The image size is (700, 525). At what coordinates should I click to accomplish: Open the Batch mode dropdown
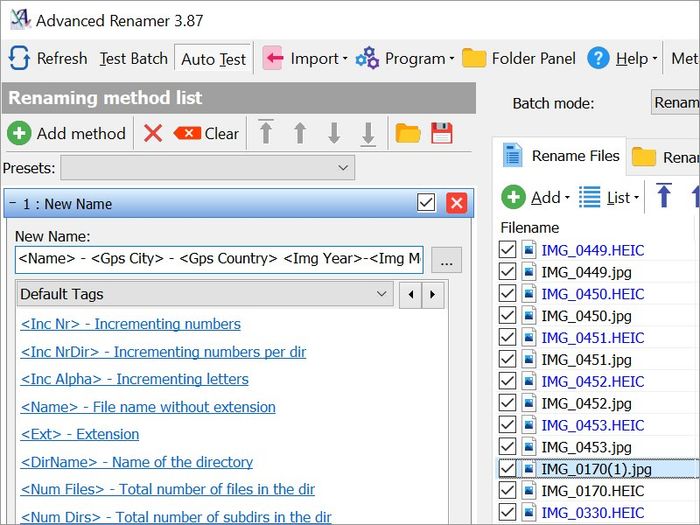click(675, 103)
